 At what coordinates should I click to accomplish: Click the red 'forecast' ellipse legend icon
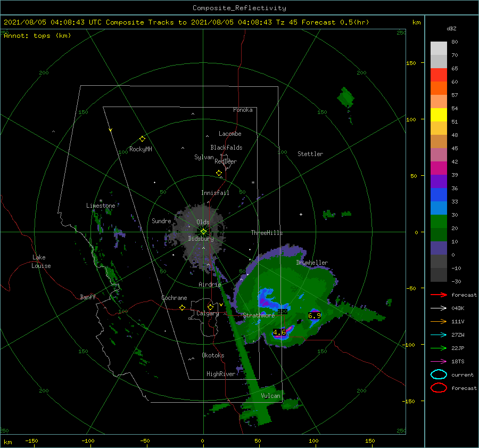click(x=439, y=388)
